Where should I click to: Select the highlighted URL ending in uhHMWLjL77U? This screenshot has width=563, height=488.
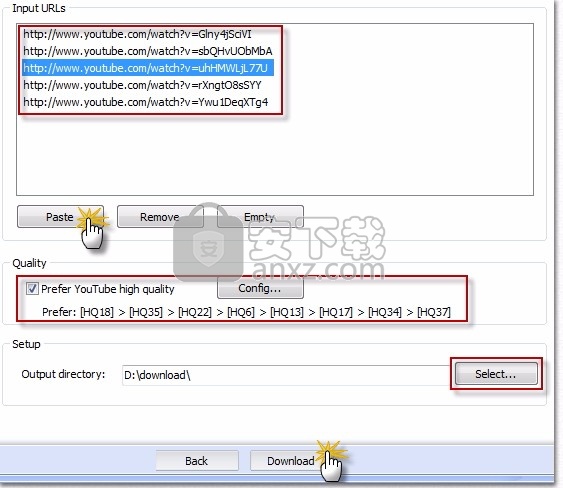click(148, 68)
